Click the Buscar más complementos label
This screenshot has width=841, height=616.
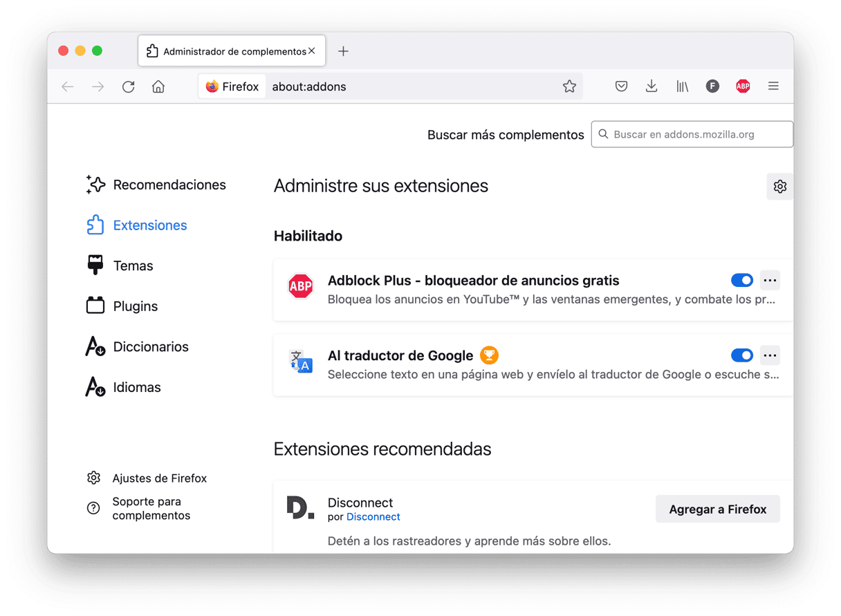[506, 135]
